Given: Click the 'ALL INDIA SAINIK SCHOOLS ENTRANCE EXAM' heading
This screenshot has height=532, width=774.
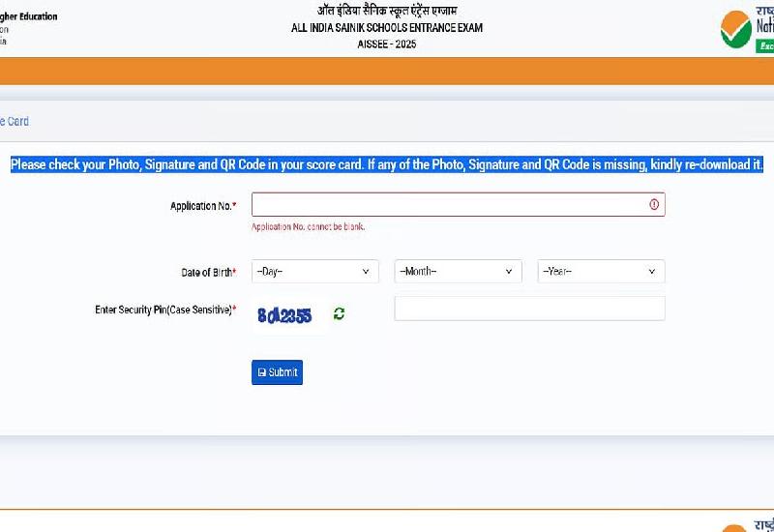Looking at the screenshot, I should coord(387,28).
